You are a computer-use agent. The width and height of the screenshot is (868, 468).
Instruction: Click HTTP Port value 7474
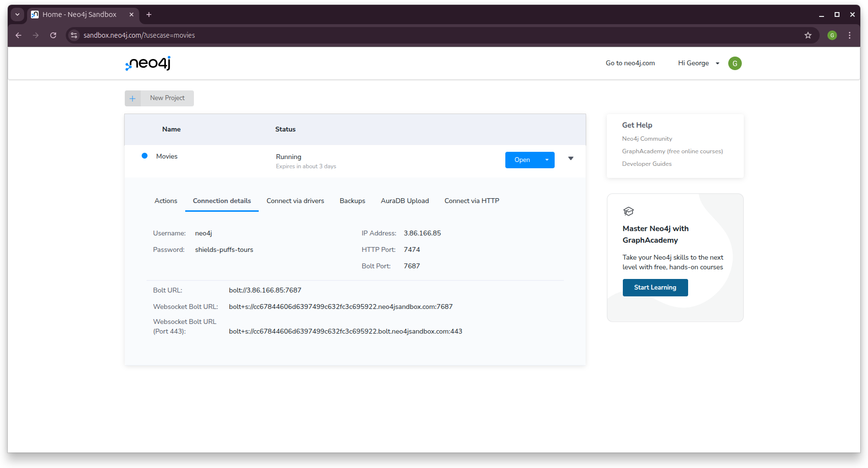coord(412,250)
